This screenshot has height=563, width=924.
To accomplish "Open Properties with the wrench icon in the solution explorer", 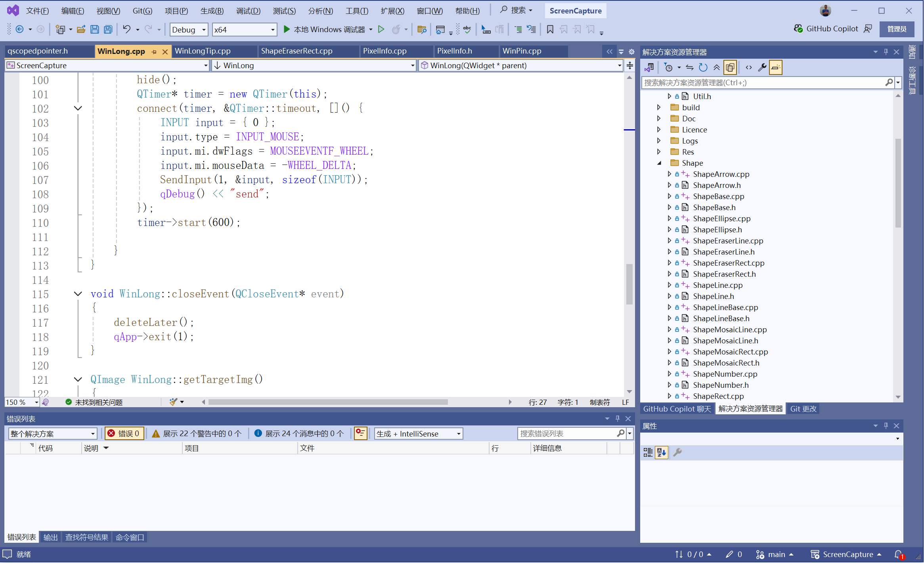I will (x=762, y=67).
